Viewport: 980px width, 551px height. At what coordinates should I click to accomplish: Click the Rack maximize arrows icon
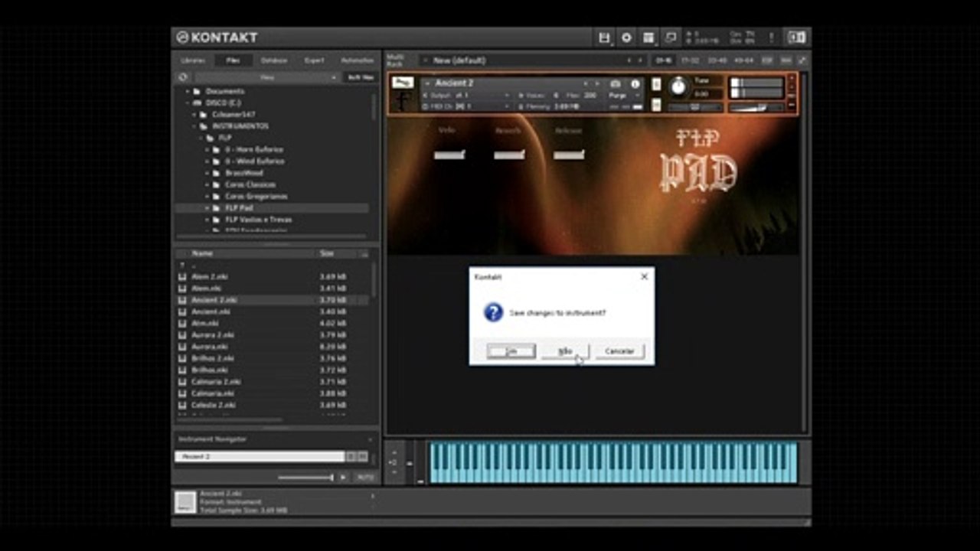[802, 60]
